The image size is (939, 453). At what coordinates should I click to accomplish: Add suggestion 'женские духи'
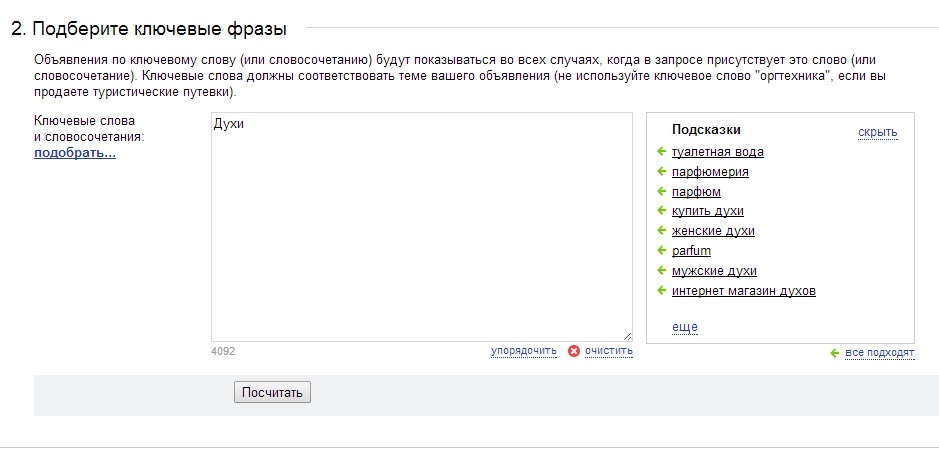[713, 231]
